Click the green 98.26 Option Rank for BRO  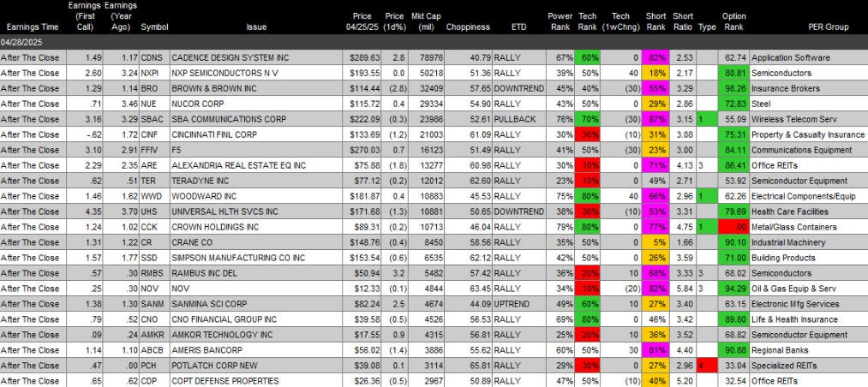[733, 88]
